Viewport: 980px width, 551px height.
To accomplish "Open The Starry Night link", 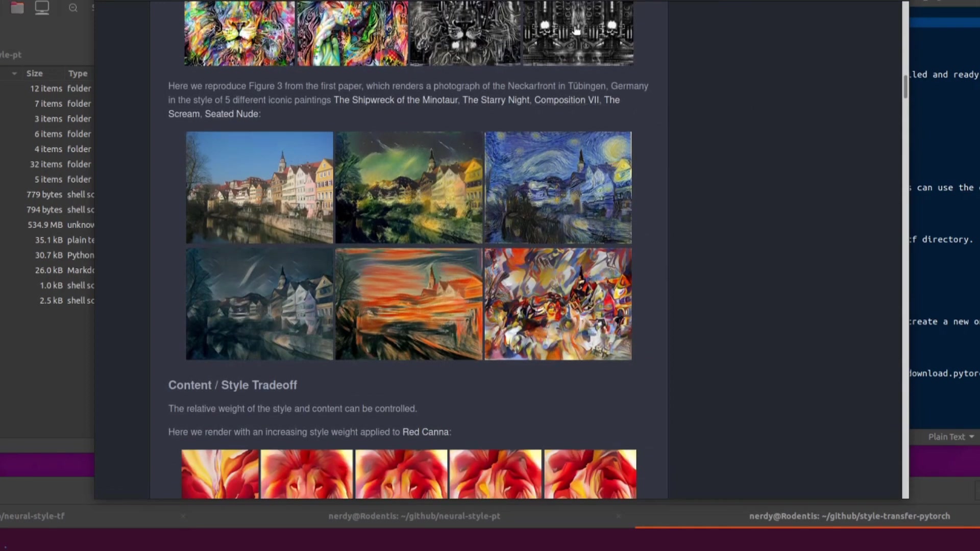I will point(496,100).
